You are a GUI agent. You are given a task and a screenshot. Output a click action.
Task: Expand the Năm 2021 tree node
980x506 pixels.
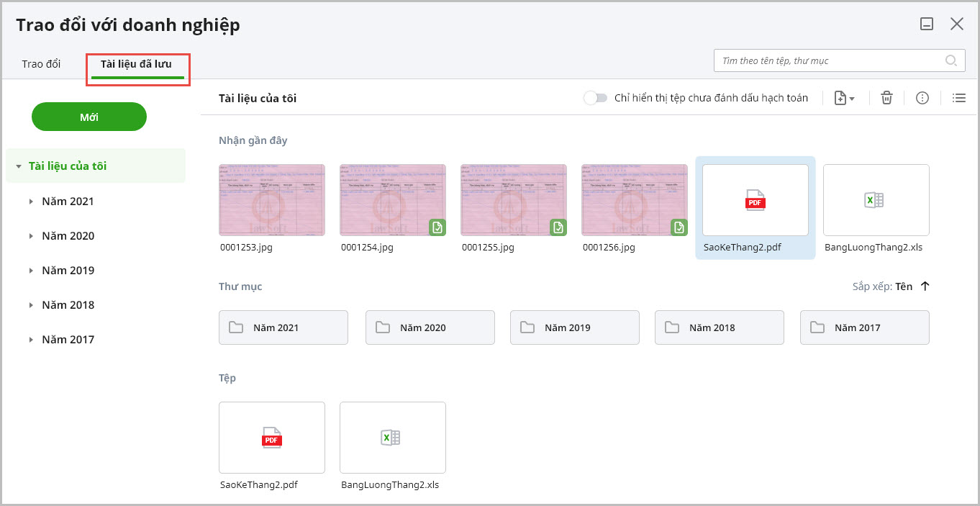(31, 202)
